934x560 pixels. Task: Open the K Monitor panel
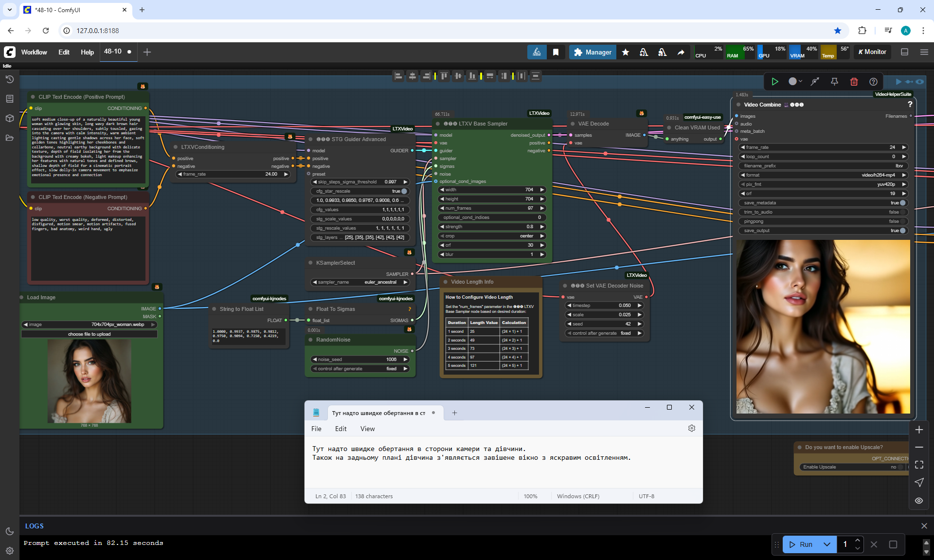point(872,52)
